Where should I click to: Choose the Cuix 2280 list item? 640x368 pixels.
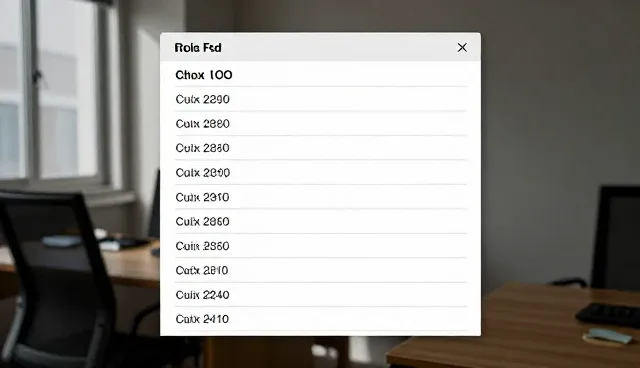click(320, 99)
